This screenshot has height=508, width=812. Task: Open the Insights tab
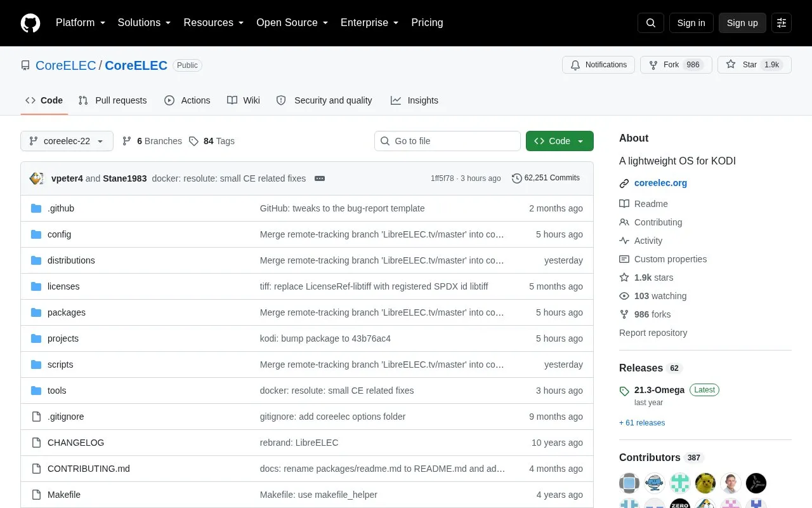click(x=414, y=100)
